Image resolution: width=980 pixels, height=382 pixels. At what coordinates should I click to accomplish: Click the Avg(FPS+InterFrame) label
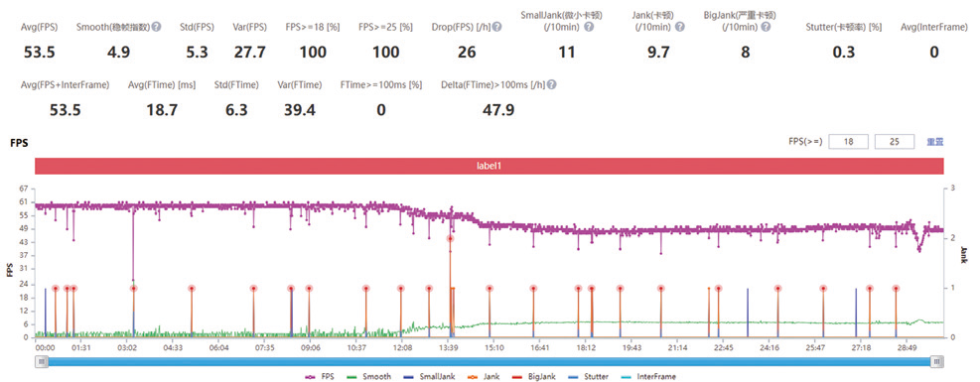pos(65,85)
